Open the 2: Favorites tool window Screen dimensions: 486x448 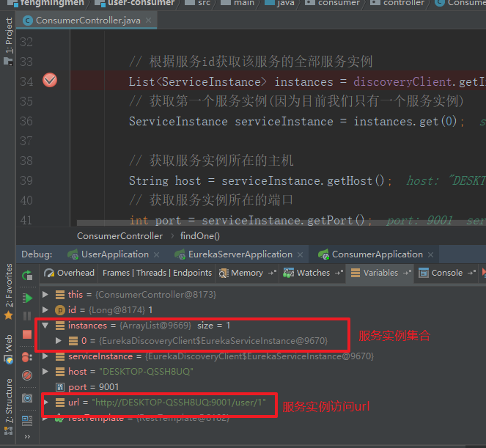(8, 292)
